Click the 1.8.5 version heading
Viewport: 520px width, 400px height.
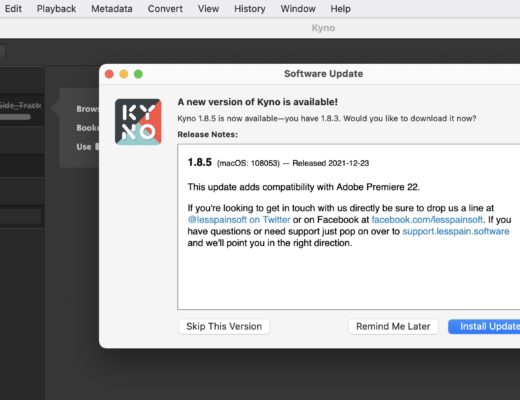(x=200, y=163)
